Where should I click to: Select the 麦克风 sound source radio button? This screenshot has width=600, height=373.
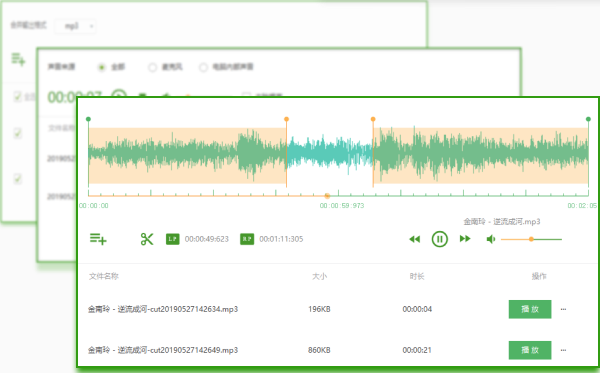click(x=152, y=67)
